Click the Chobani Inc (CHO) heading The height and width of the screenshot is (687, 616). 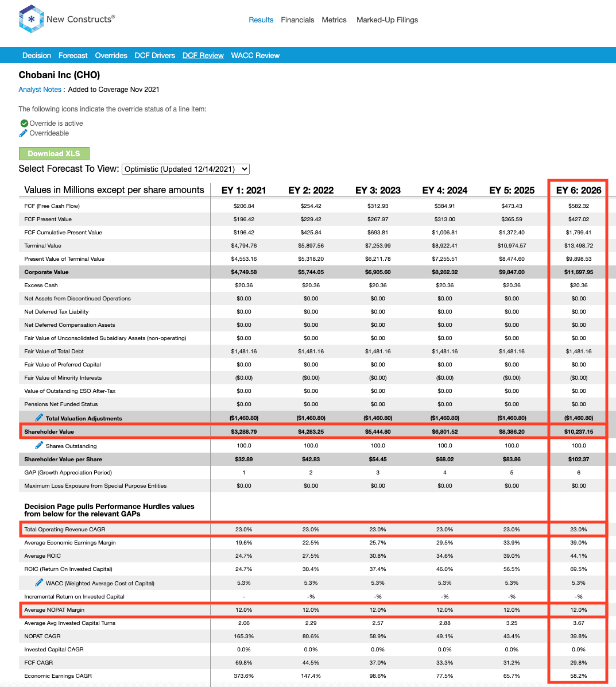coord(59,75)
